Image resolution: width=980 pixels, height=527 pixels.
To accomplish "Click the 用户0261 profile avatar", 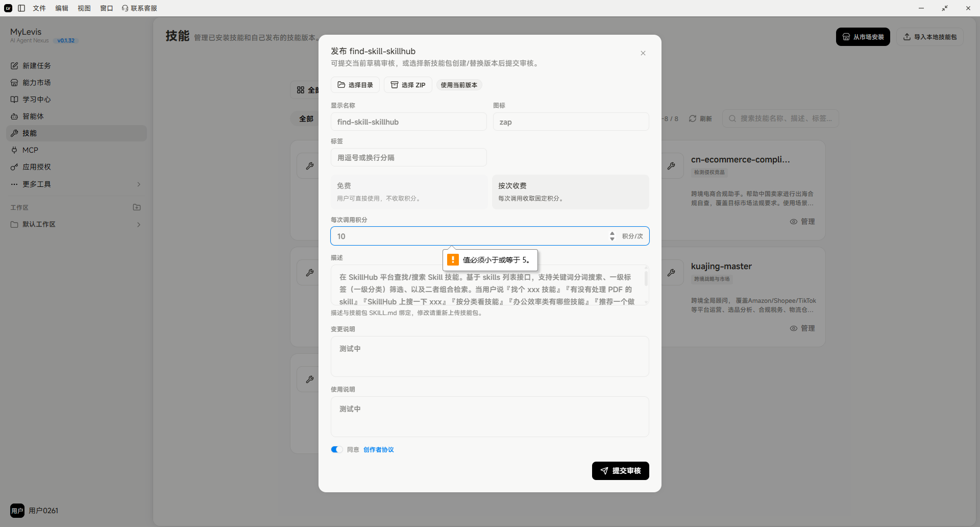I will point(17,511).
